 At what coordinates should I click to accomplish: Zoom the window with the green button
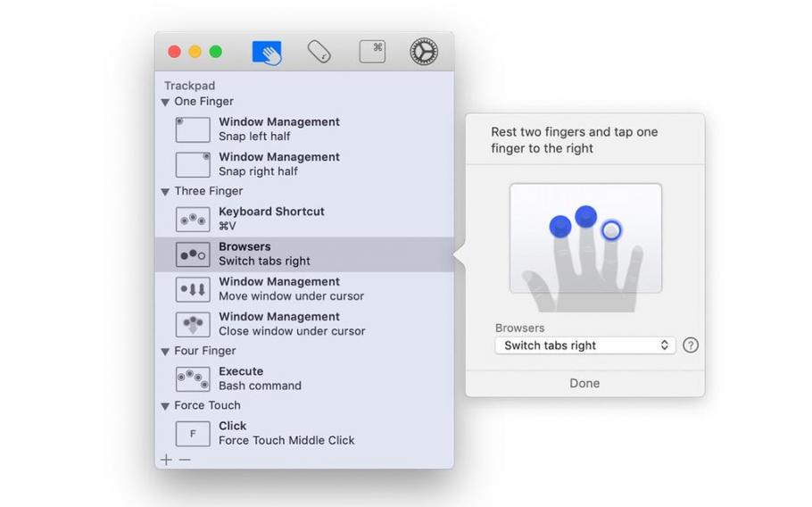[216, 52]
